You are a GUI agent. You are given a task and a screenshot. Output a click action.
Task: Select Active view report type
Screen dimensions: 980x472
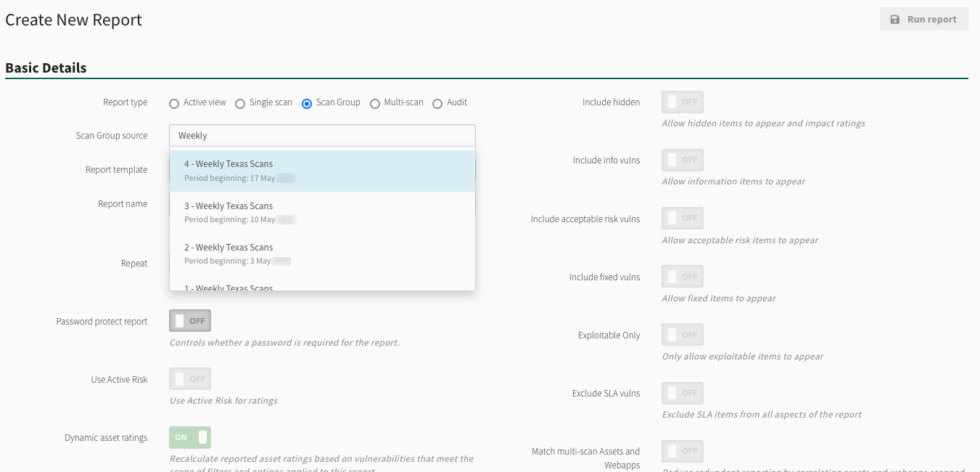coord(174,104)
